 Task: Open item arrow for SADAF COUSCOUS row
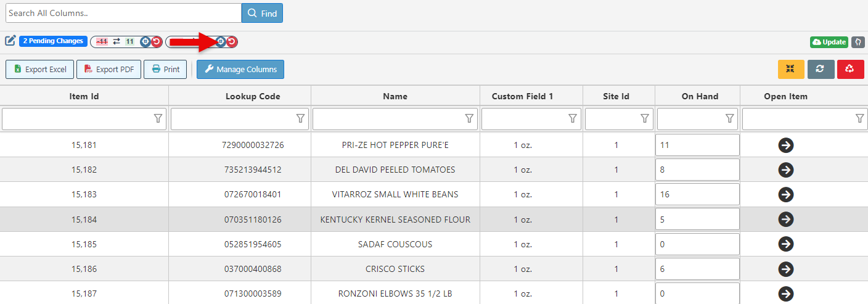[785, 244]
